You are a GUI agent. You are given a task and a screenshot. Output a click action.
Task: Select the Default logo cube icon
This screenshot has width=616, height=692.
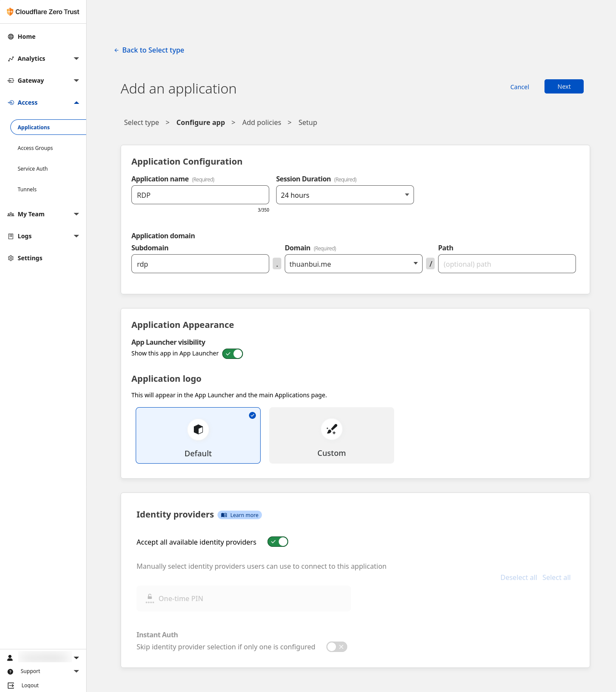198,430
